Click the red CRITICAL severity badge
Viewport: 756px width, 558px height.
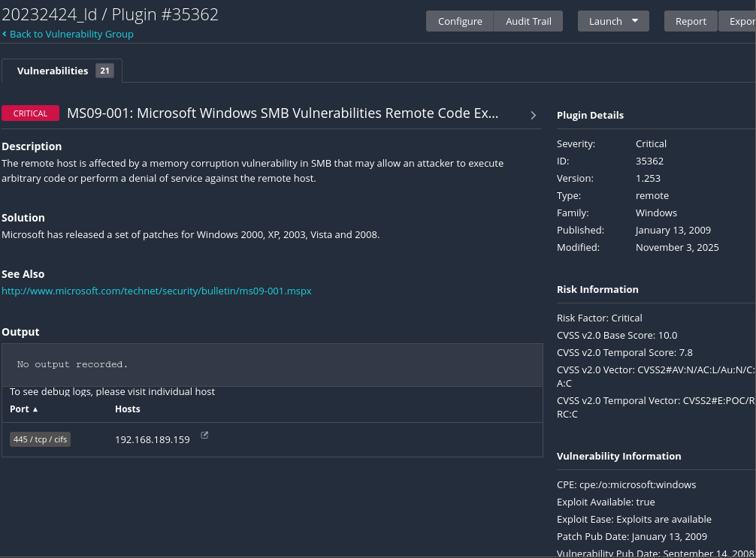click(30, 113)
